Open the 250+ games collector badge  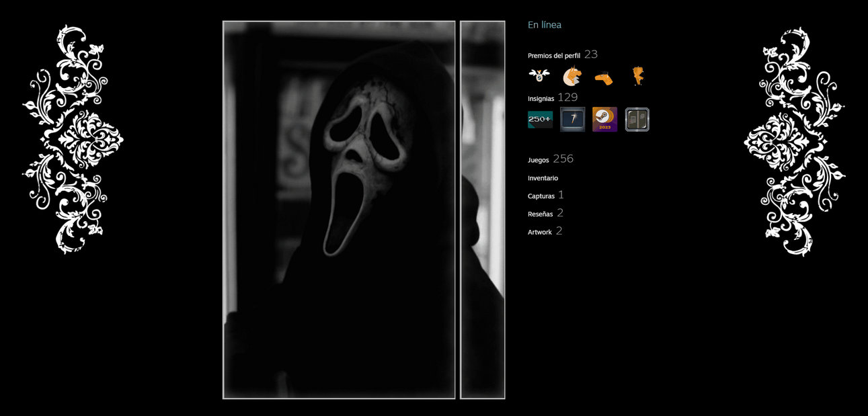pos(540,120)
